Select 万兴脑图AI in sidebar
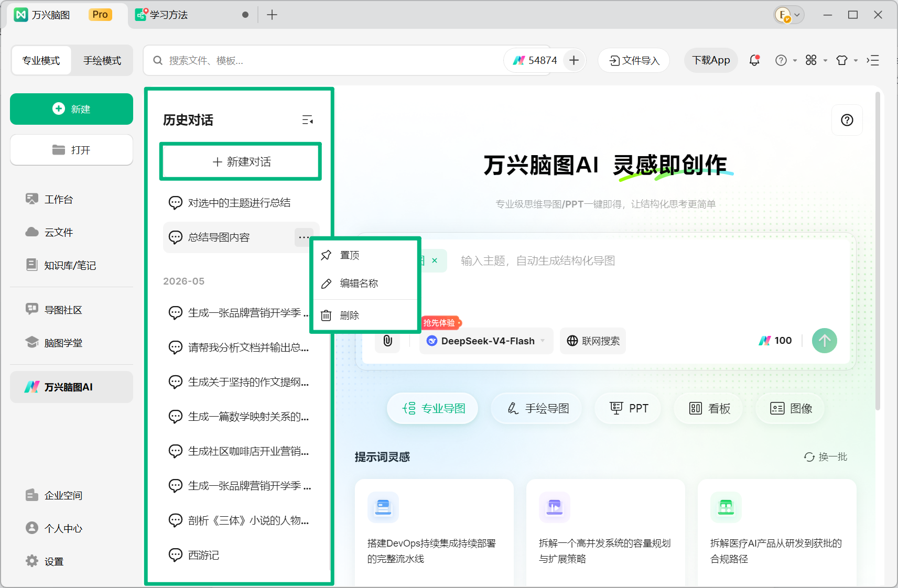898x588 pixels. pyautogui.click(x=71, y=387)
